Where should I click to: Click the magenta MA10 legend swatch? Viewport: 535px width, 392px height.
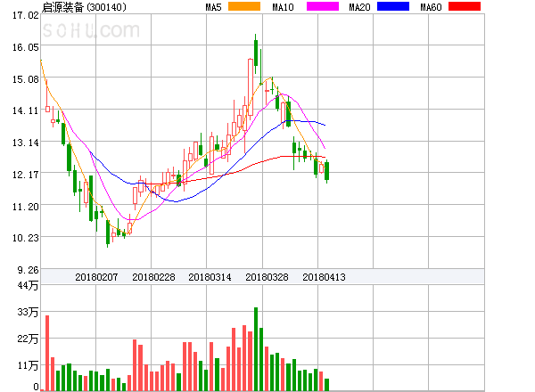[x=323, y=6]
